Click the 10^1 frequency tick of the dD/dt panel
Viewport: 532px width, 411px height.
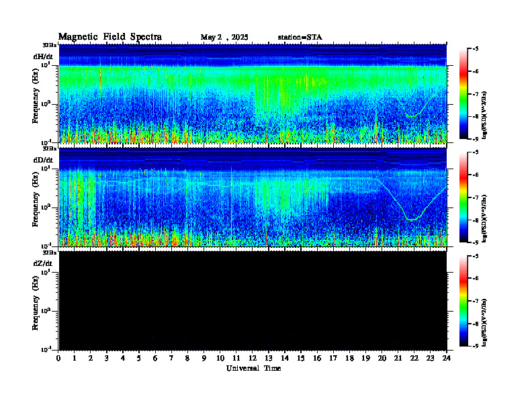pyautogui.click(x=46, y=168)
